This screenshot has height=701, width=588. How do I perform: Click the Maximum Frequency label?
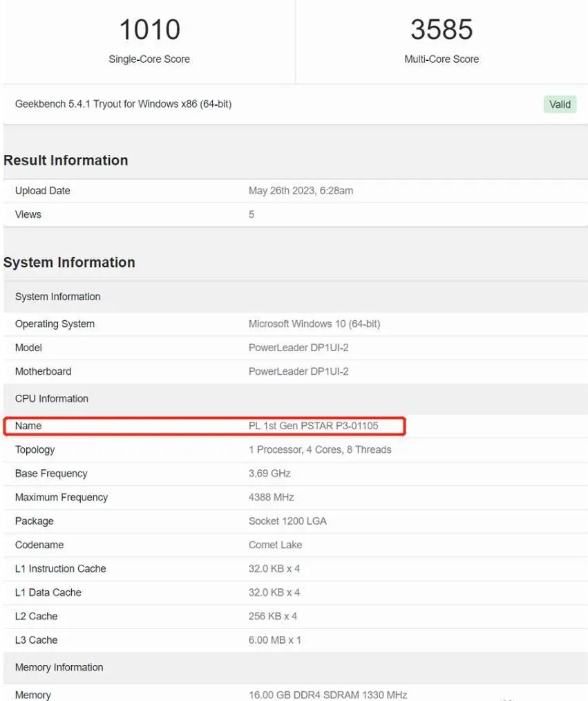click(61, 497)
